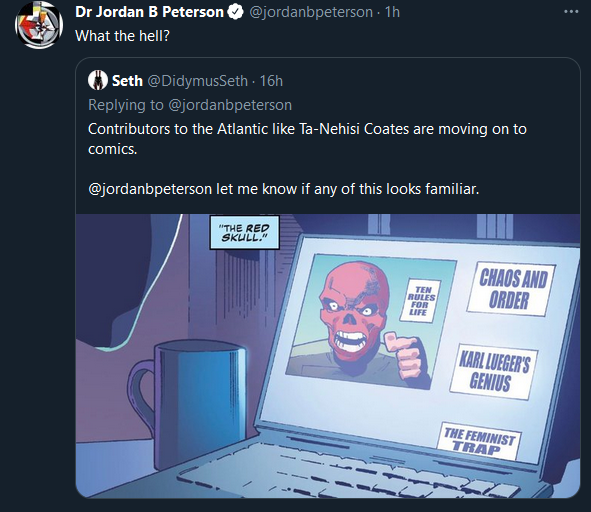This screenshot has height=512, width=591.
Task: Open Seth's small profile avatar
Action: point(98,80)
